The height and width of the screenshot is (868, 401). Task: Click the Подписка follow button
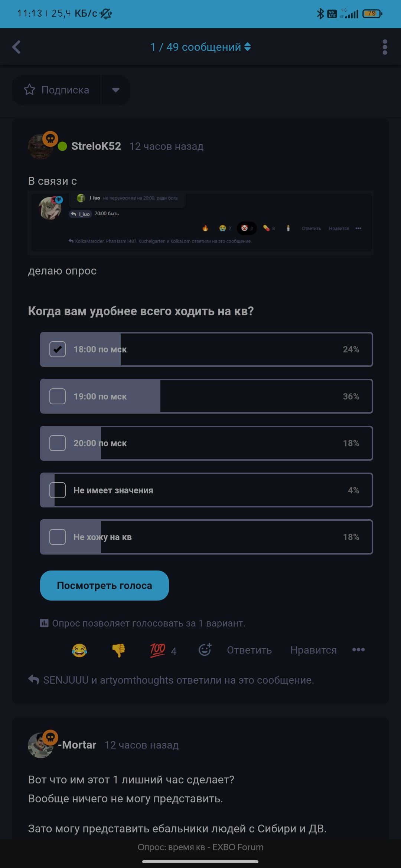[57, 90]
